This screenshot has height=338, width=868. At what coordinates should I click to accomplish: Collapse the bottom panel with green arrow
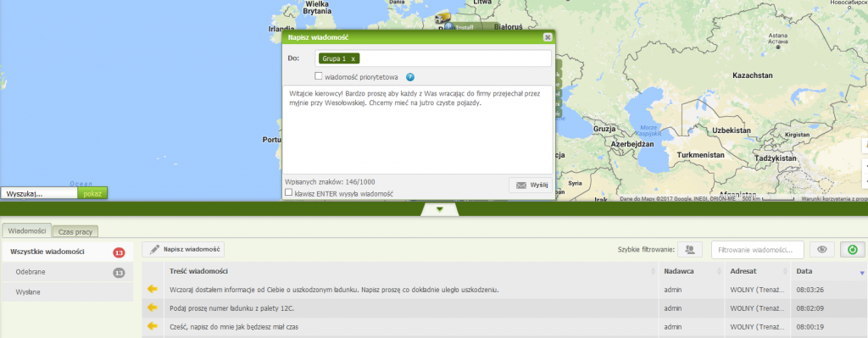[440, 209]
